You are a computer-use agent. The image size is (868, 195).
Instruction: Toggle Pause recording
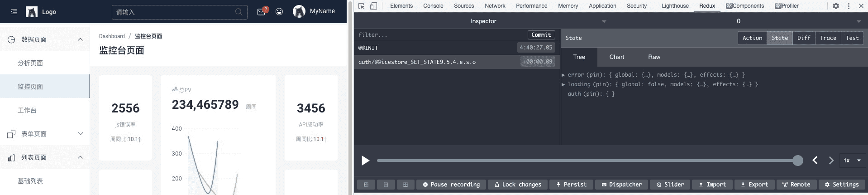451,185
